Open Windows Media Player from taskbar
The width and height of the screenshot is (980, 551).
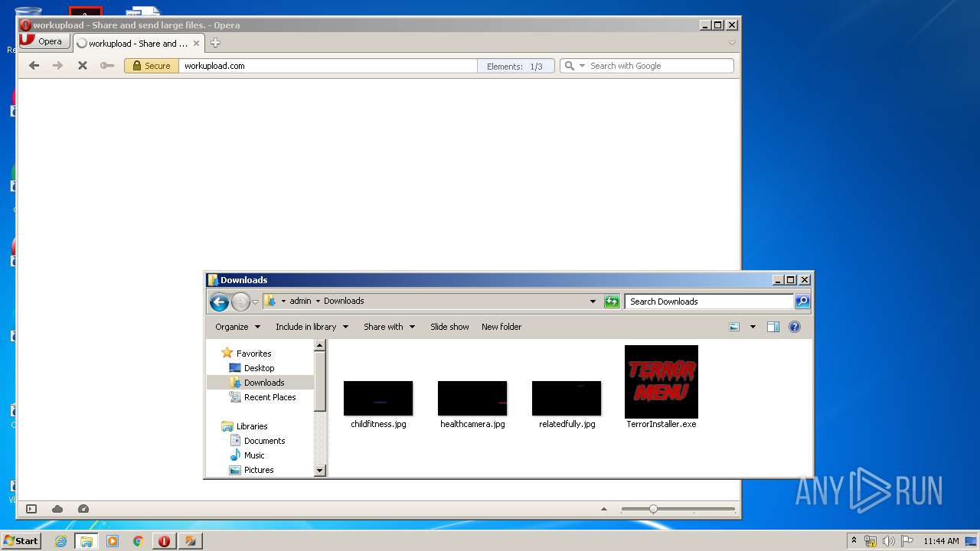(113, 541)
